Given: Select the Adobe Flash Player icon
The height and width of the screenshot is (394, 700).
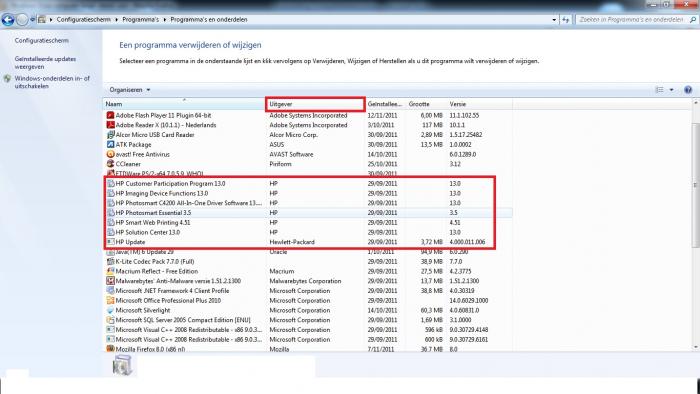Looking at the screenshot, I should pos(110,115).
